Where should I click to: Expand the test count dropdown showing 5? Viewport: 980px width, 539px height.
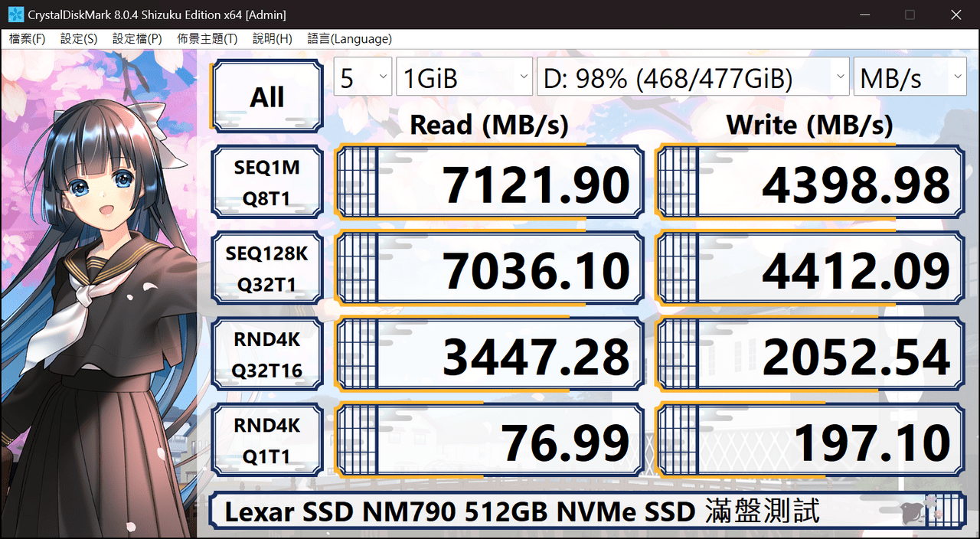point(363,77)
